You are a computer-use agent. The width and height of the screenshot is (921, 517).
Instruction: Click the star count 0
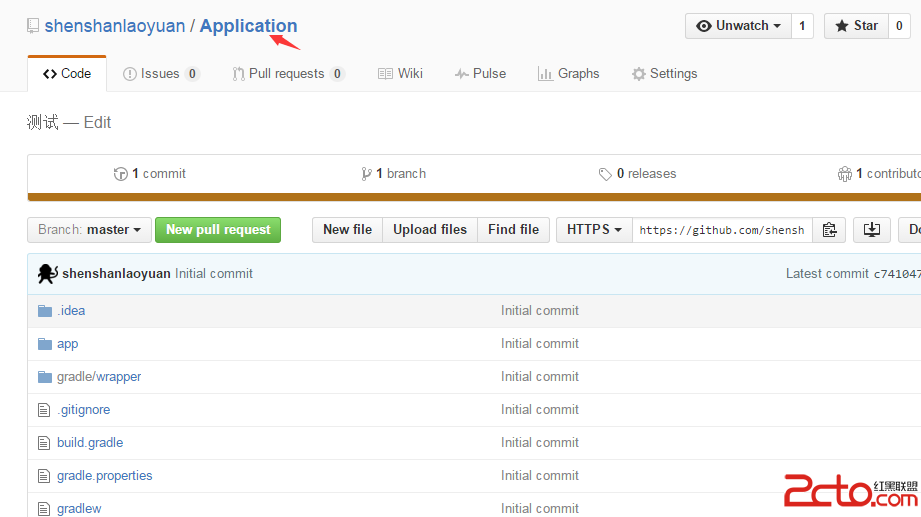pyautogui.click(x=899, y=26)
